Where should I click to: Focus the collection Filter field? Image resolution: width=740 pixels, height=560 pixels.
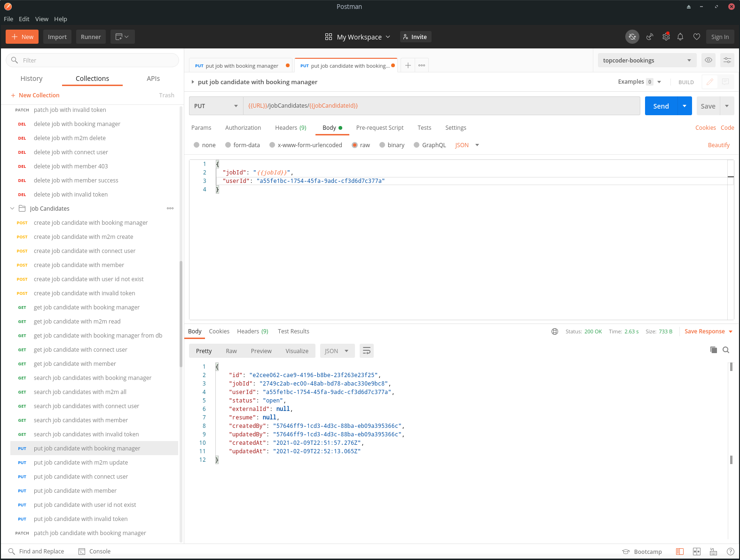(x=93, y=60)
